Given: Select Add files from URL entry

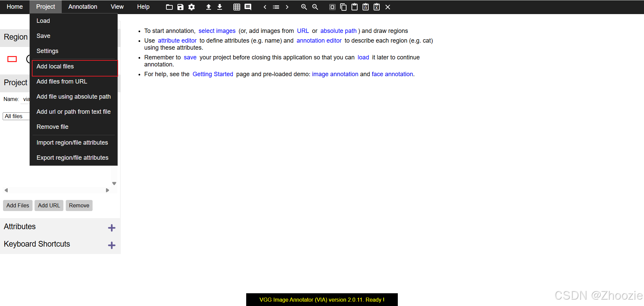Looking at the screenshot, I should [74, 82].
